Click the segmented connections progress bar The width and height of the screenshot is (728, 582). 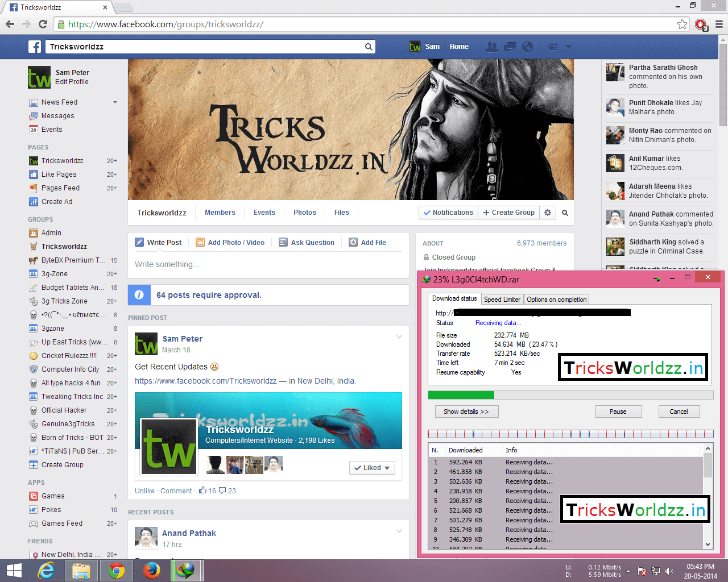click(x=570, y=434)
